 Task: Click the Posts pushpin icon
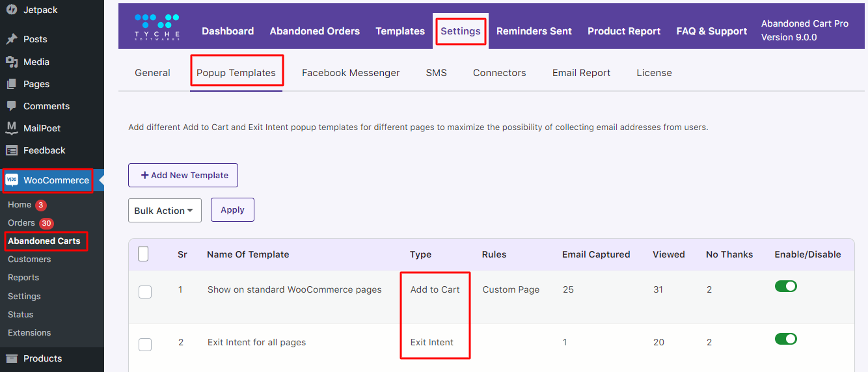coord(12,39)
